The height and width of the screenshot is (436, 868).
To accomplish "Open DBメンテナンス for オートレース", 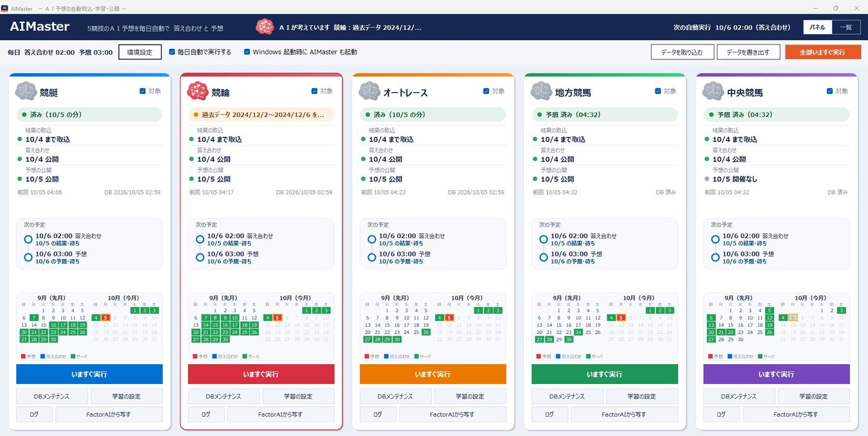I will (395, 396).
